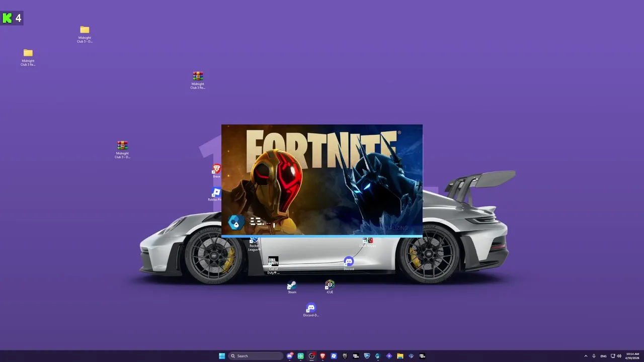Click the Fortnite blue loading progress bar

click(322, 236)
